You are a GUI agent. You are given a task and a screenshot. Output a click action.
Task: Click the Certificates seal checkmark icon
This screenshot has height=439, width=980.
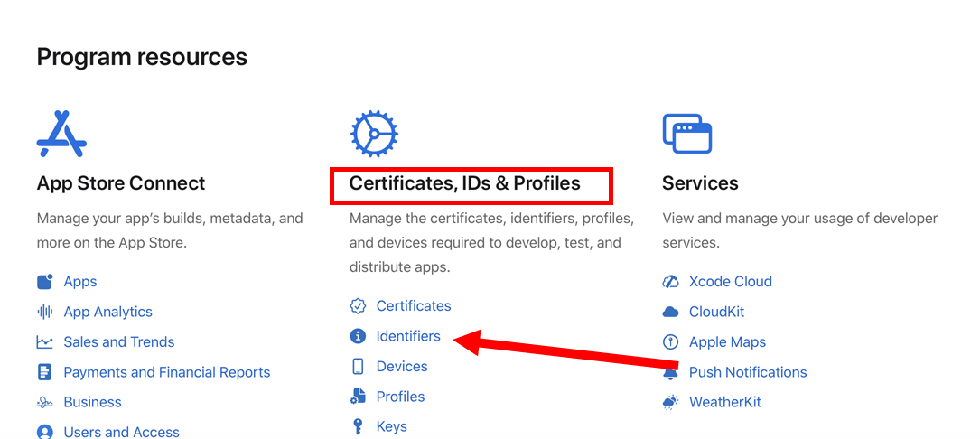[358, 306]
